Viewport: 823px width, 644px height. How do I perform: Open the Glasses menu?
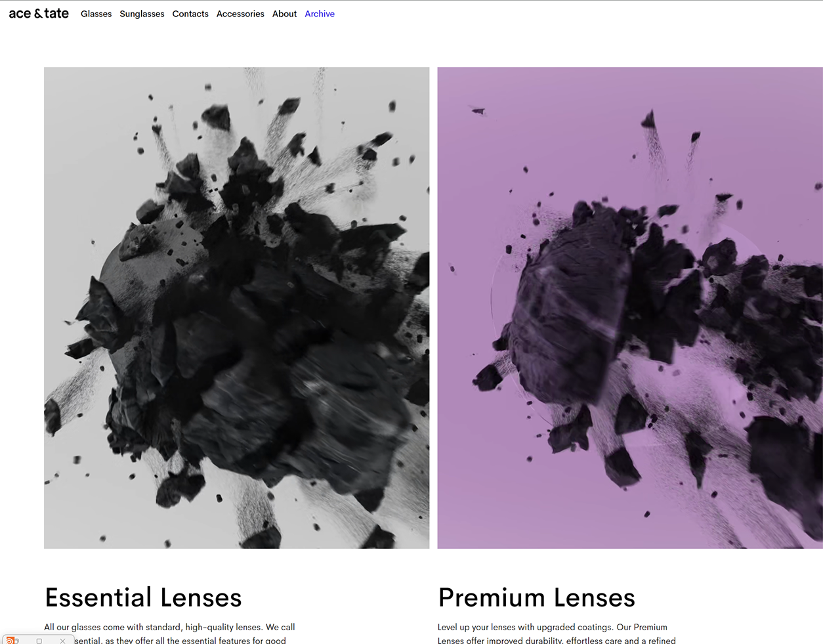click(96, 14)
